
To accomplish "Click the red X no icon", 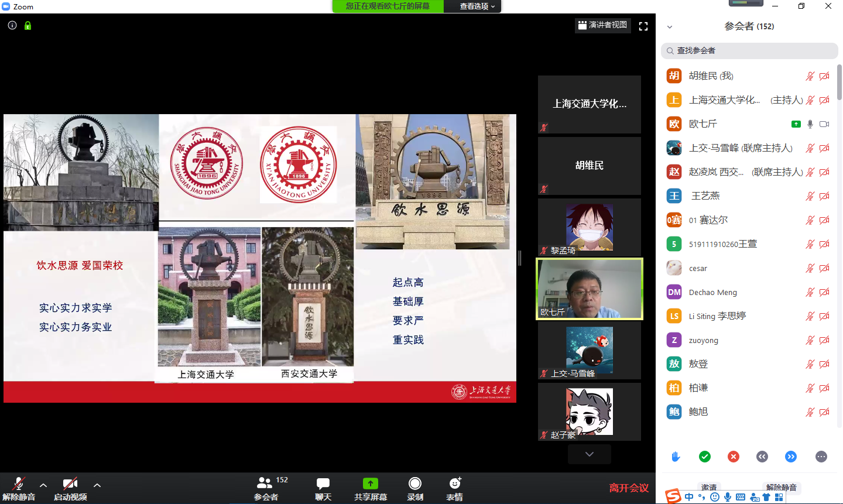I will pyautogui.click(x=733, y=456).
